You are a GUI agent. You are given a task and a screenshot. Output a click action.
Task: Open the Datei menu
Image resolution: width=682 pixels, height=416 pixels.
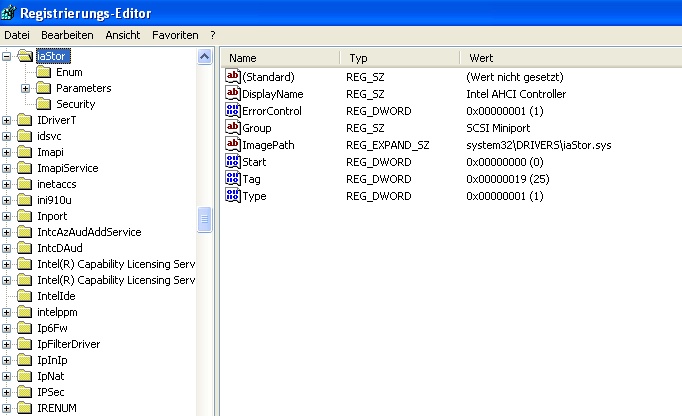[17, 35]
